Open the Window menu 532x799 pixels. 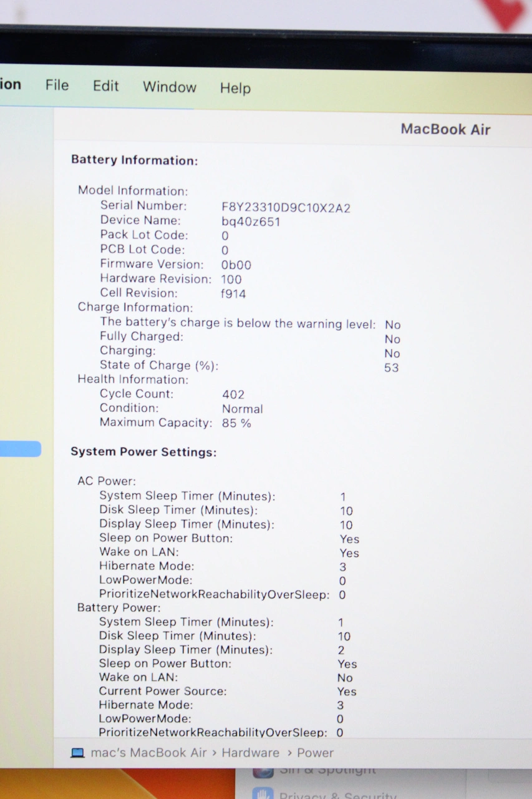coord(169,87)
